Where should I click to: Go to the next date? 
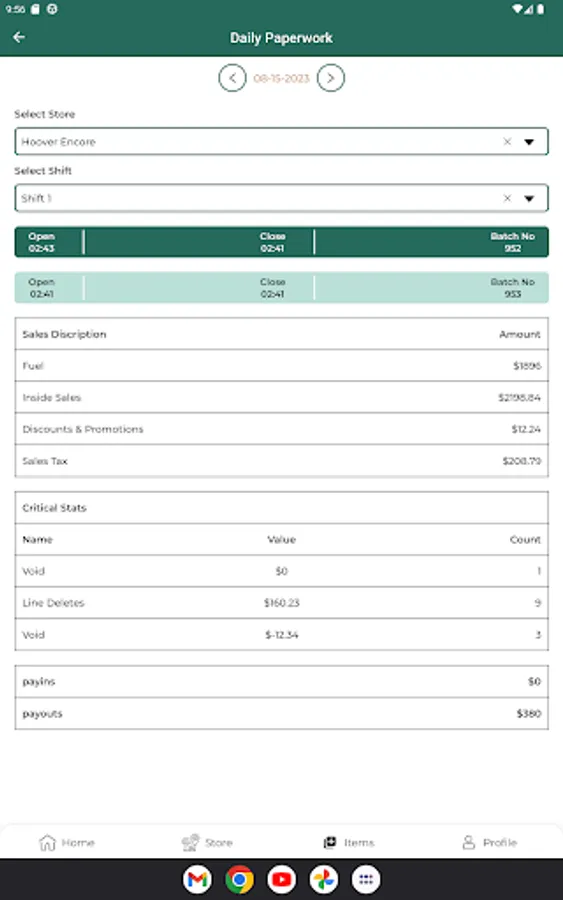(331, 78)
